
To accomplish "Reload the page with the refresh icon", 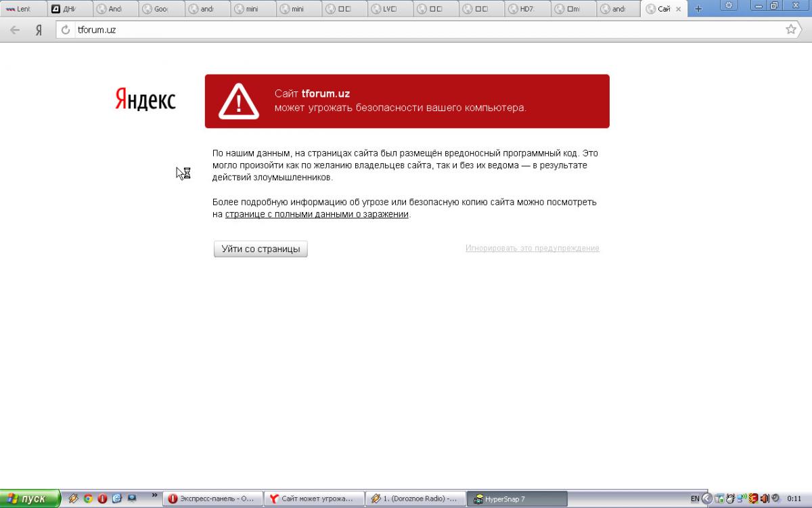I will [x=66, y=30].
